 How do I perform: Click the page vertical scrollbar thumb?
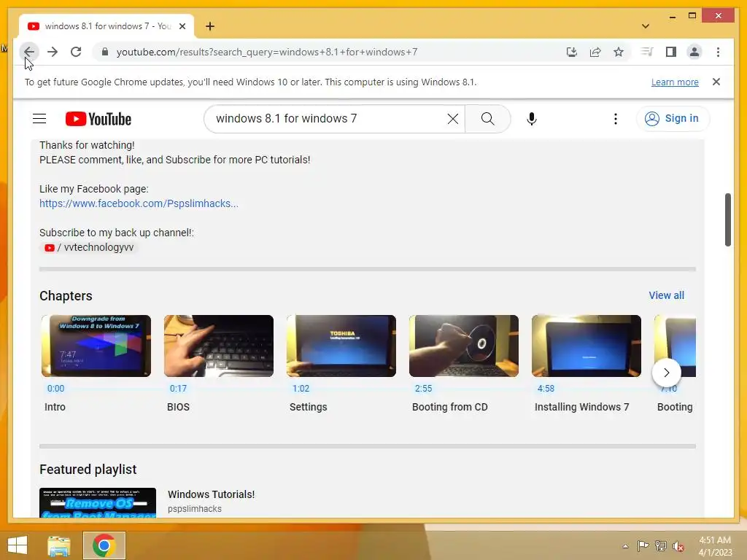727,219
